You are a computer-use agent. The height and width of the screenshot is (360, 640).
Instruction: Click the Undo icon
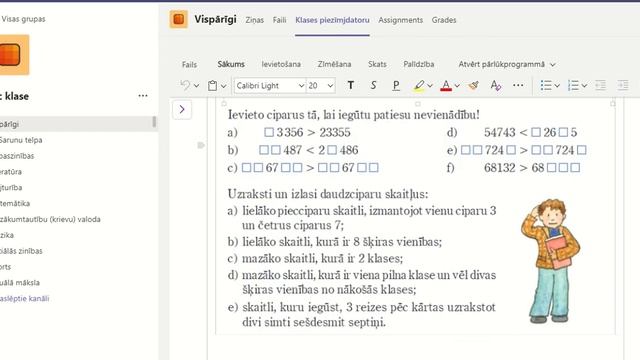coord(185,85)
